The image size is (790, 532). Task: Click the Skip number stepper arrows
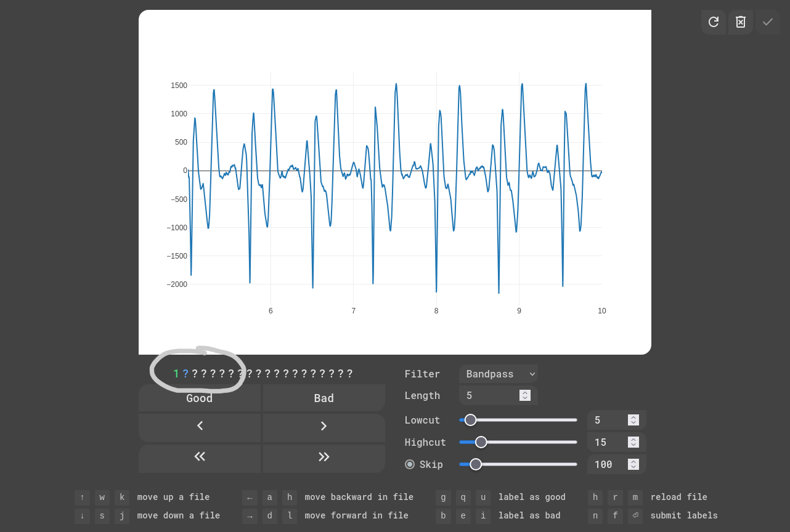click(633, 464)
